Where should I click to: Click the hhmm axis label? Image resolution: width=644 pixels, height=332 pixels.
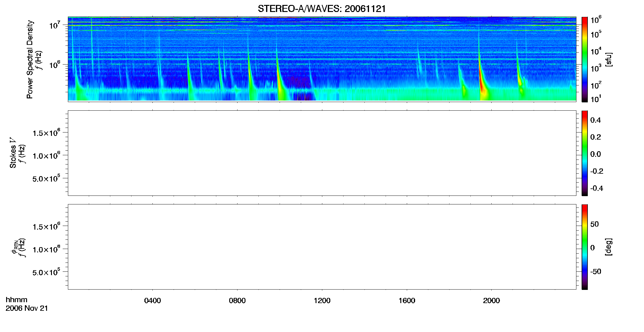[17, 300]
